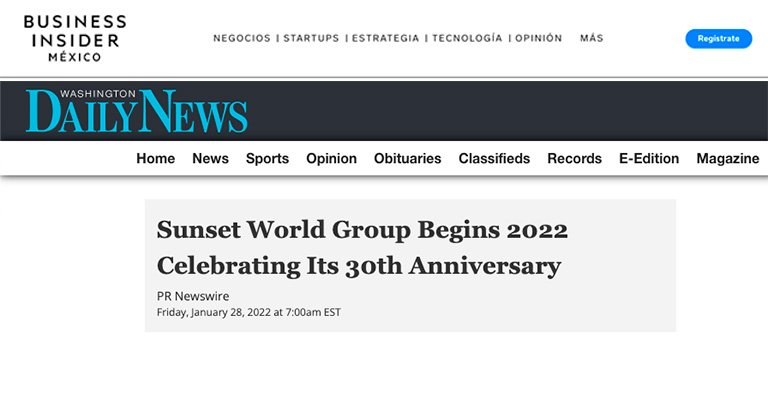Open the Tecnología section
The width and height of the screenshot is (768, 415).
tap(467, 39)
